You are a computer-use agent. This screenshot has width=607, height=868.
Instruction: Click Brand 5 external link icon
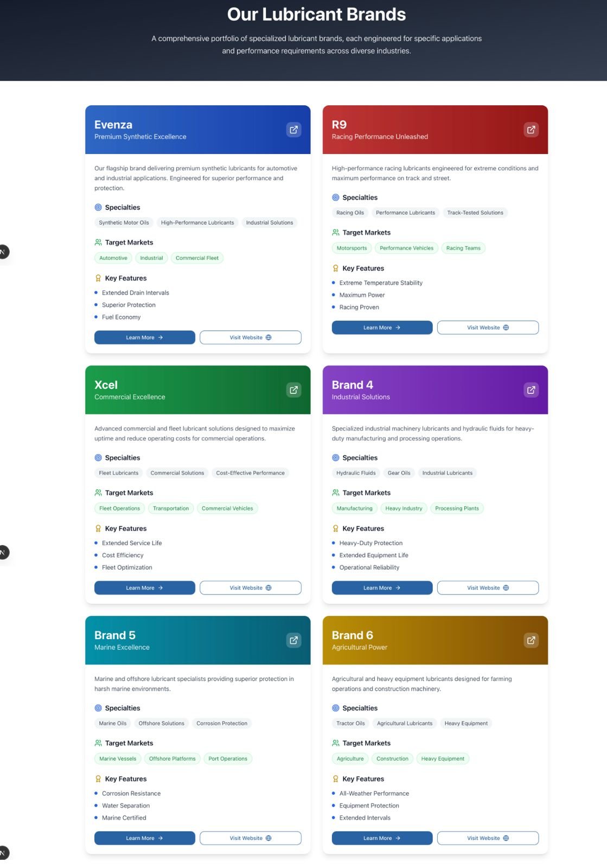tap(293, 640)
